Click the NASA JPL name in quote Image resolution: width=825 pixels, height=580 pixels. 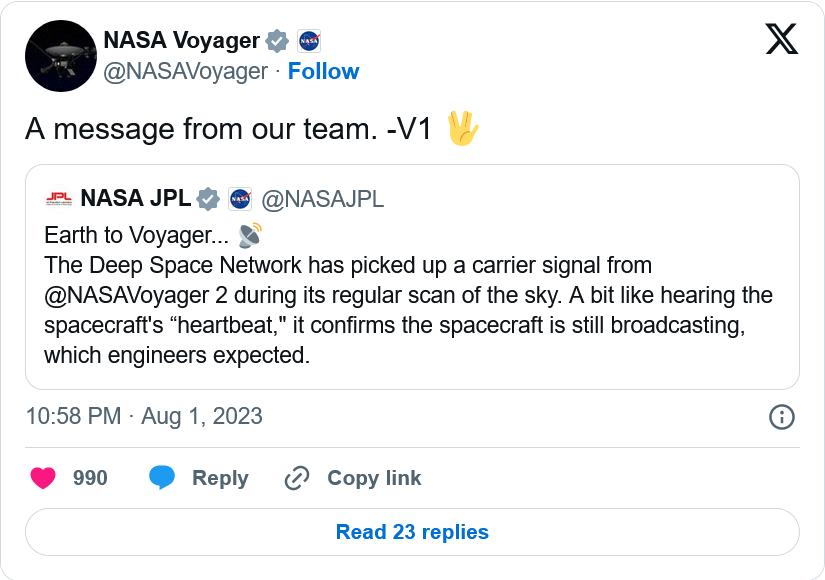pos(135,198)
